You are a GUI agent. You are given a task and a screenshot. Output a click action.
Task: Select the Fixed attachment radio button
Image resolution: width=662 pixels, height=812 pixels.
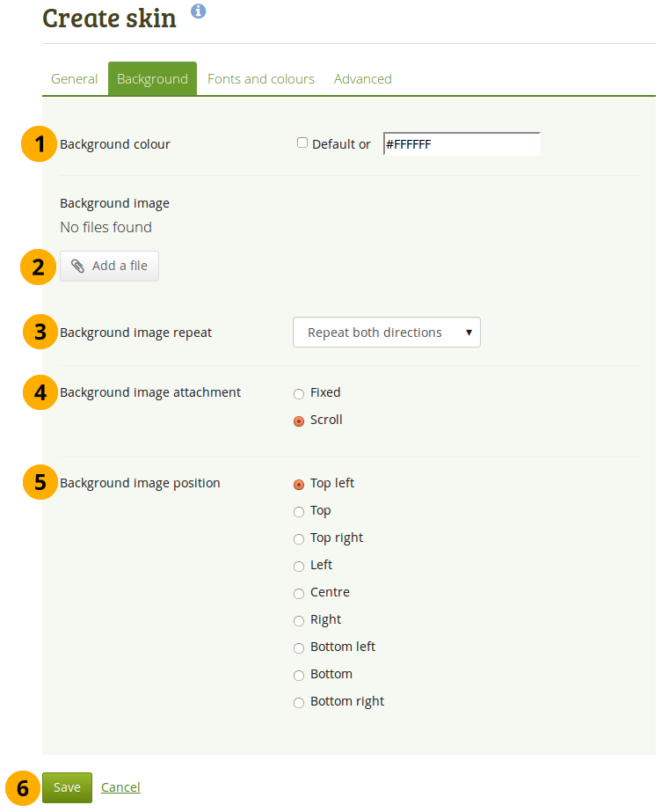tap(299, 394)
